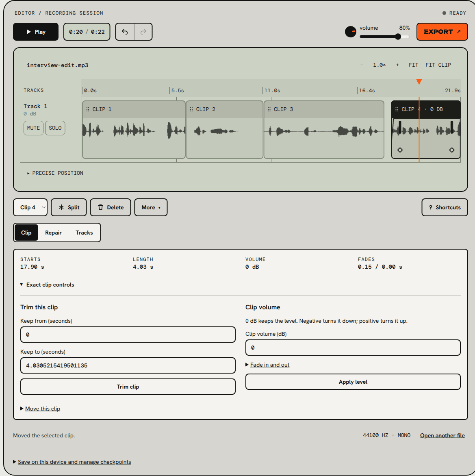Screen dimensions: 475x476
Task: Click the 44100 HZ · MONO status text
Action: (387, 435)
